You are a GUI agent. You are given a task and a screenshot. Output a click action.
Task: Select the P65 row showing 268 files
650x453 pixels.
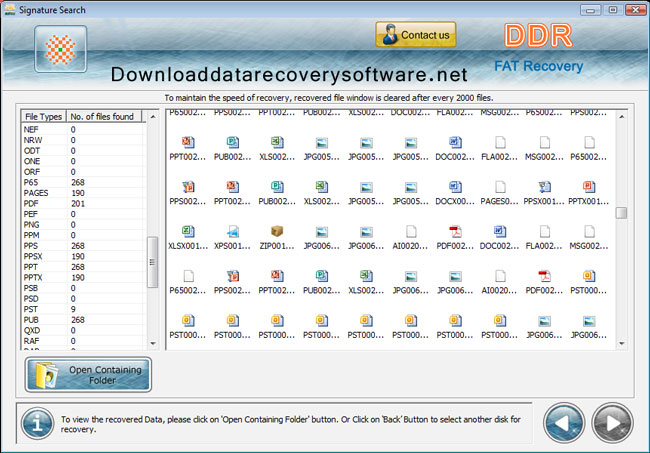tap(83, 182)
